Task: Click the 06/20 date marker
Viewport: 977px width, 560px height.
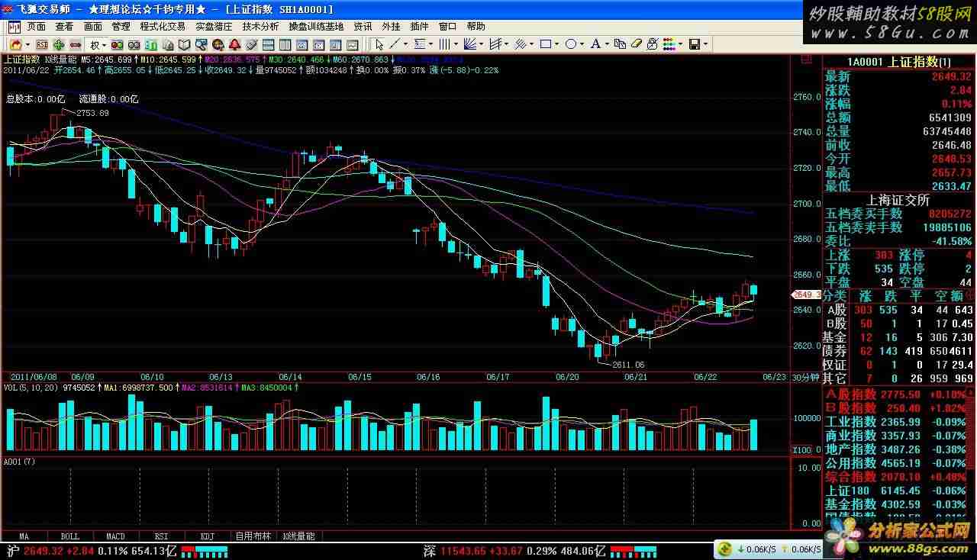Action: click(567, 377)
